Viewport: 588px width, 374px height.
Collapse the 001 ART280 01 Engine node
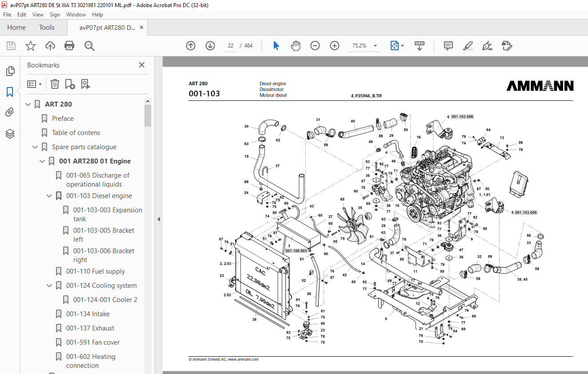[x=42, y=161]
